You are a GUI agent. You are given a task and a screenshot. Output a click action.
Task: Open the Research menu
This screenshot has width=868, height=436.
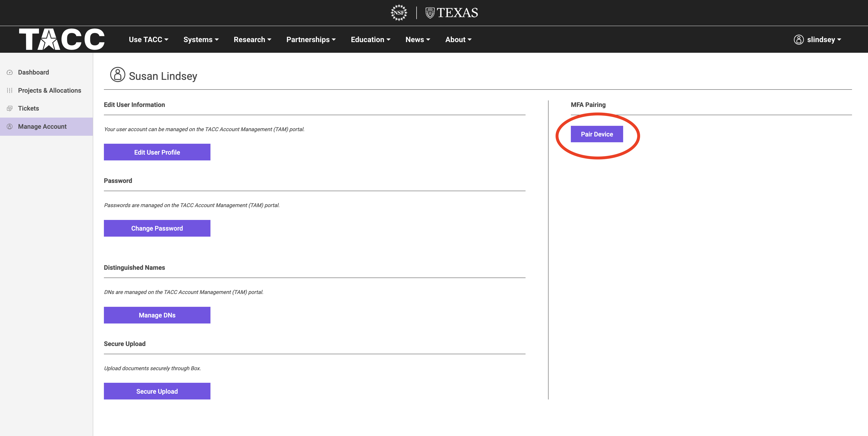pyautogui.click(x=252, y=40)
